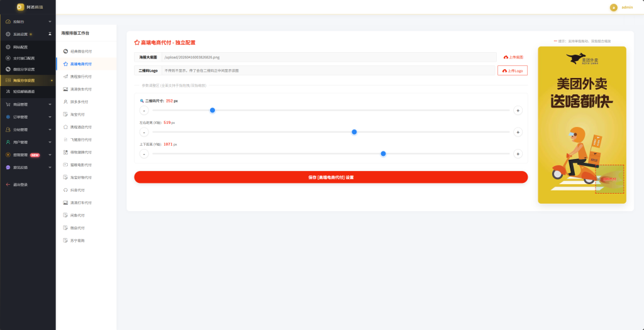Image resolution: width=644 pixels, height=330 pixels.
Task: Select 携程旅行代付 template
Action: click(86, 76)
